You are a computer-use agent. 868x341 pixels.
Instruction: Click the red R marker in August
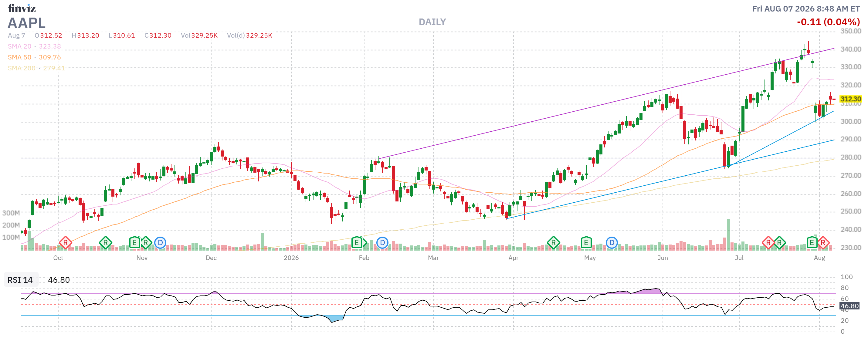tap(823, 243)
